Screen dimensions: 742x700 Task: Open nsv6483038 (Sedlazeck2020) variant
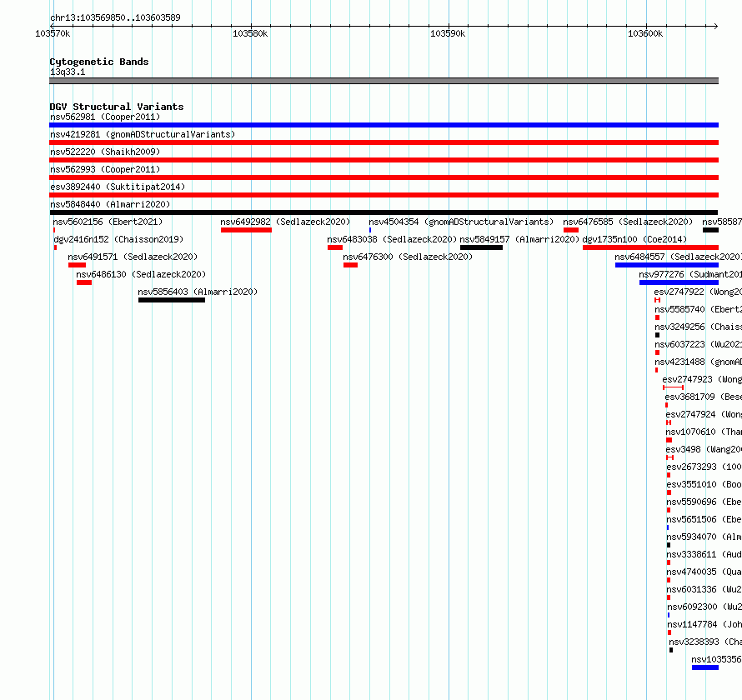[x=392, y=239]
